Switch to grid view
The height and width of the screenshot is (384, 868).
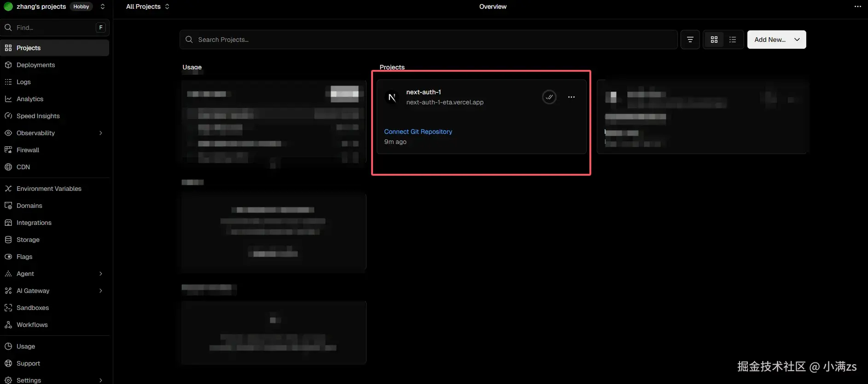coord(714,40)
